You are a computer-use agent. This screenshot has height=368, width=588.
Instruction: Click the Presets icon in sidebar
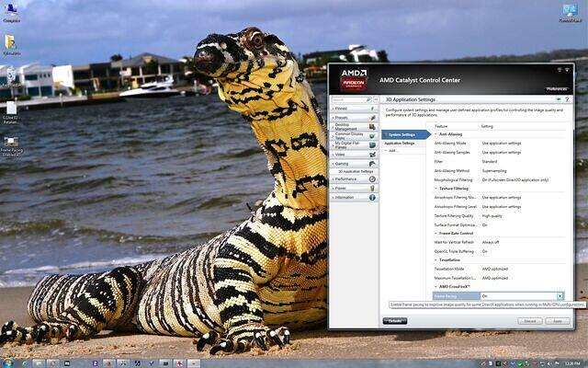coord(373,118)
